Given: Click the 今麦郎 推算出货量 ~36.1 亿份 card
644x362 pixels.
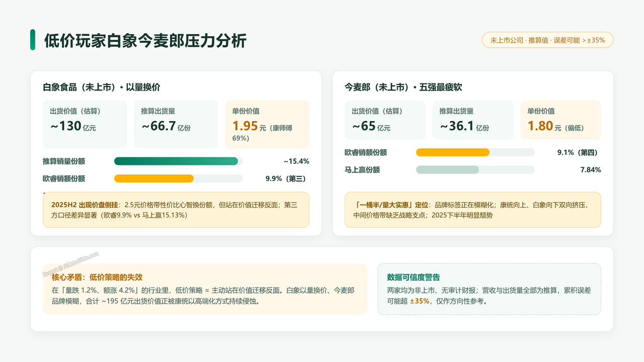Looking at the screenshot, I should pos(473,120).
